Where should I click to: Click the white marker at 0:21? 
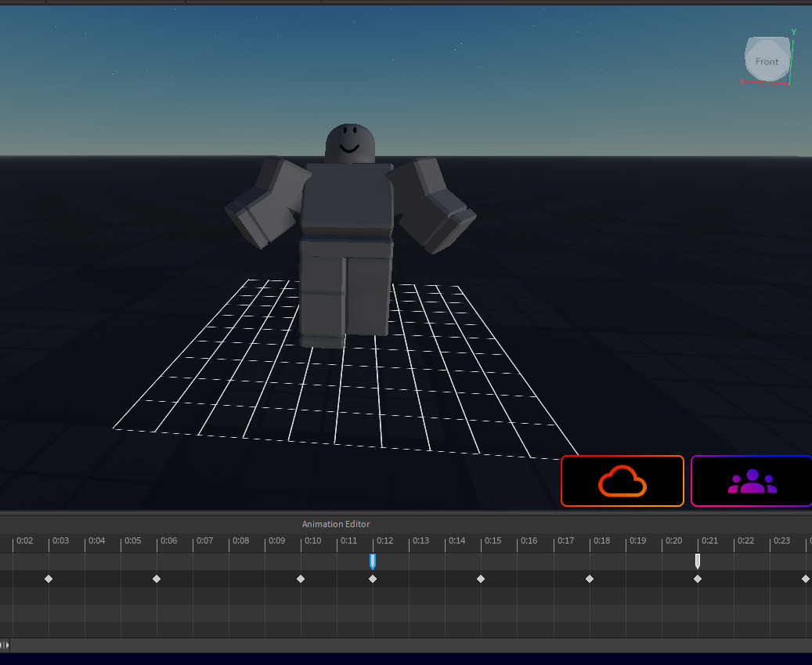pyautogui.click(x=697, y=561)
